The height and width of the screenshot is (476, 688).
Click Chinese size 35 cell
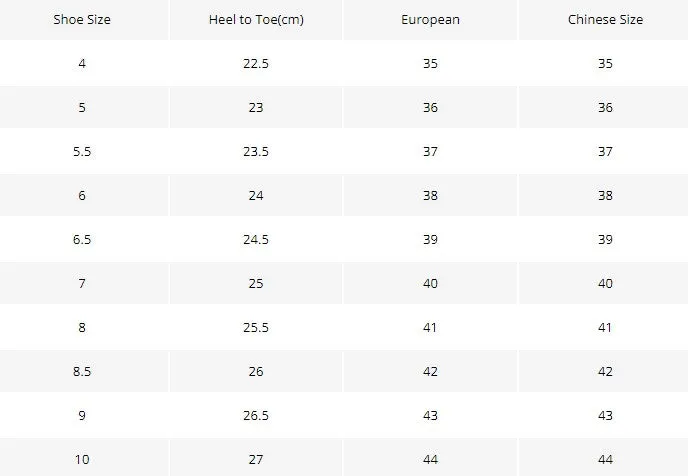point(605,64)
